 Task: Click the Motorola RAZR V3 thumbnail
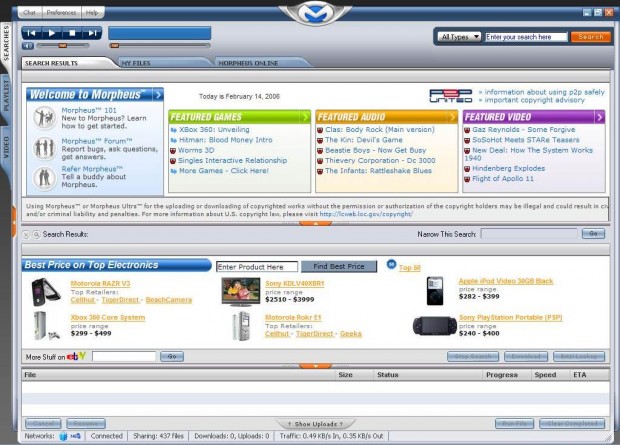pyautogui.click(x=46, y=292)
